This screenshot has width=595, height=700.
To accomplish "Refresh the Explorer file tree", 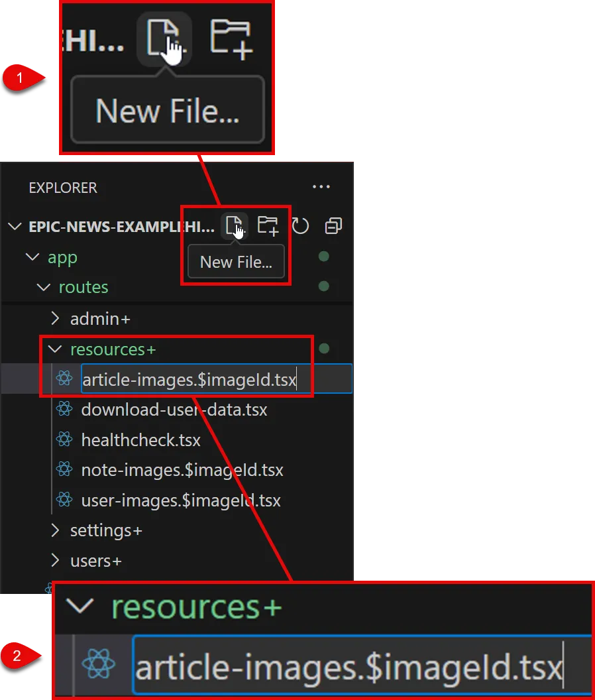I will (300, 225).
